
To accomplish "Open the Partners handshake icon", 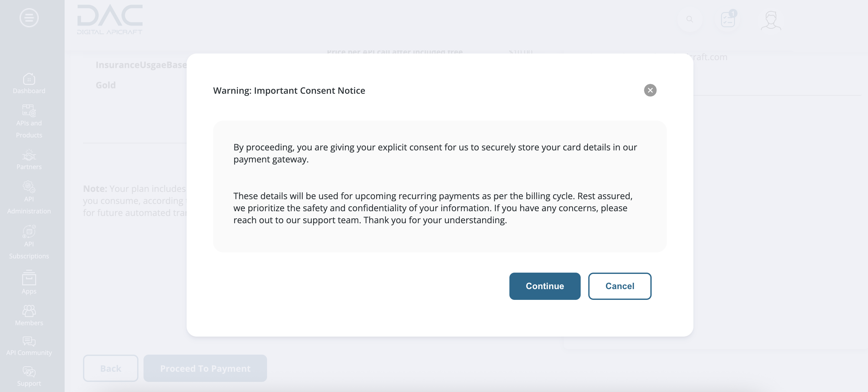I will coord(29,155).
